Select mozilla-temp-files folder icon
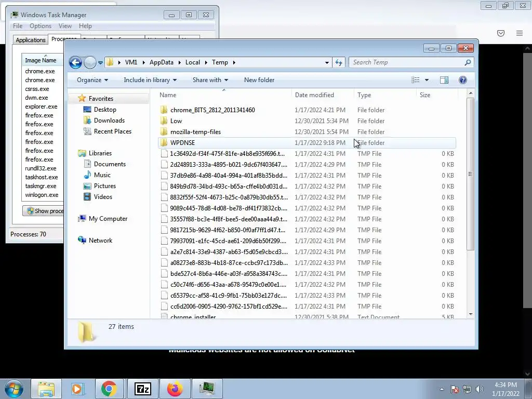 coord(164,131)
